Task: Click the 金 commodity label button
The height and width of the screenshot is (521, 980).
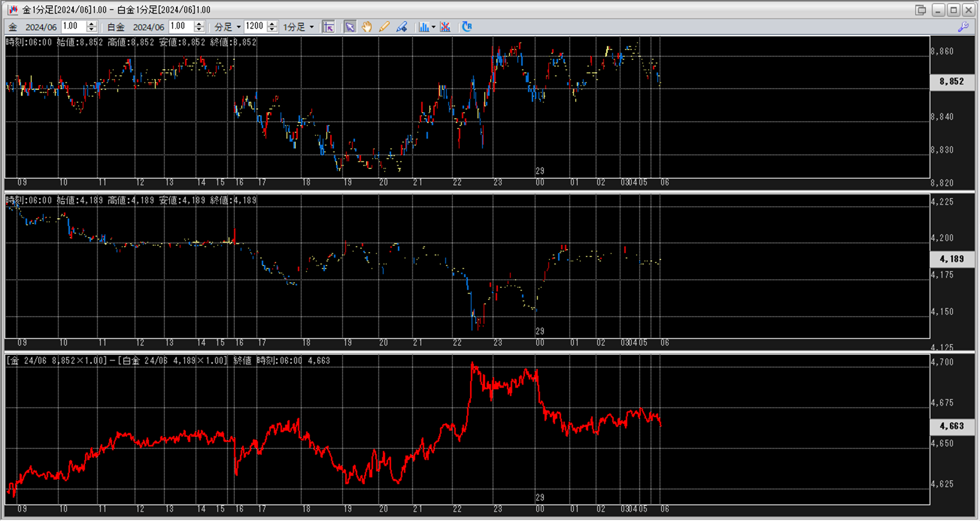Action: (13, 27)
